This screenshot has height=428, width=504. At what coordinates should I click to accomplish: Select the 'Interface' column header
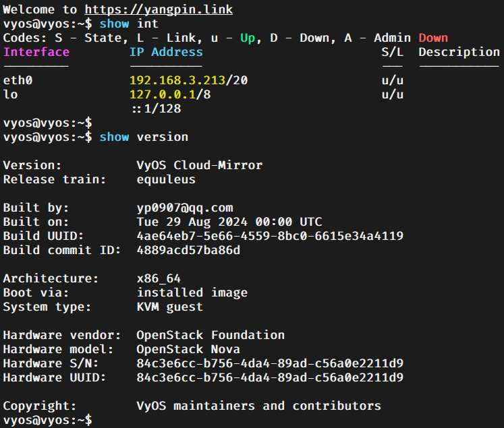[36, 52]
